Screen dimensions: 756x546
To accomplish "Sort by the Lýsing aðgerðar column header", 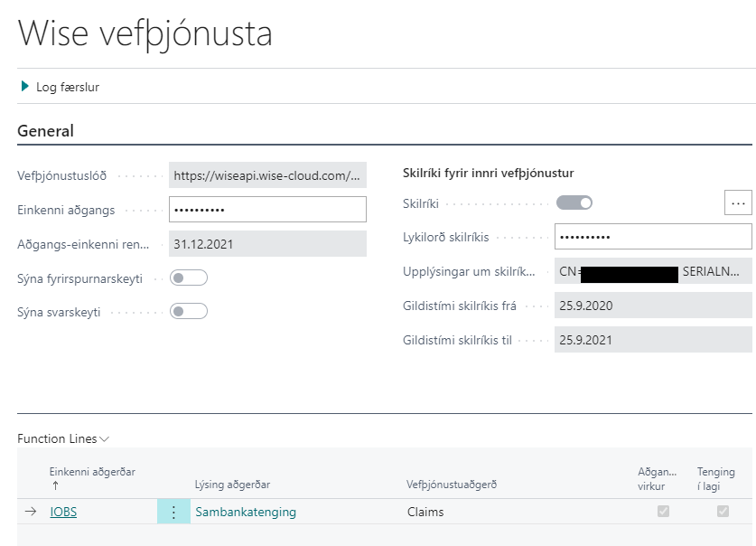I will coord(231,485).
